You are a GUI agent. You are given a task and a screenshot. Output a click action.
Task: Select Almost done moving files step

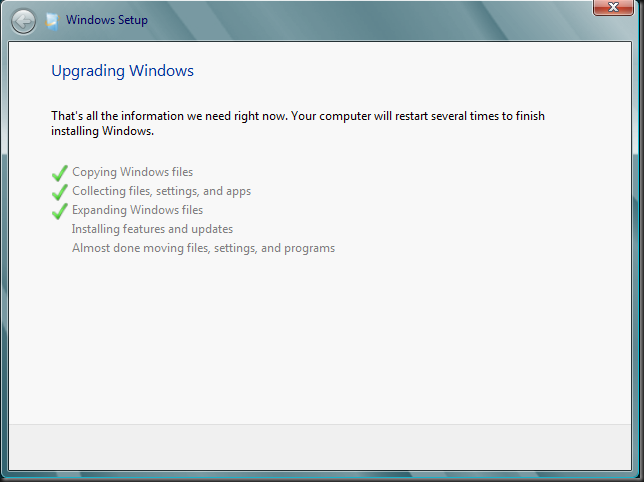(203, 248)
